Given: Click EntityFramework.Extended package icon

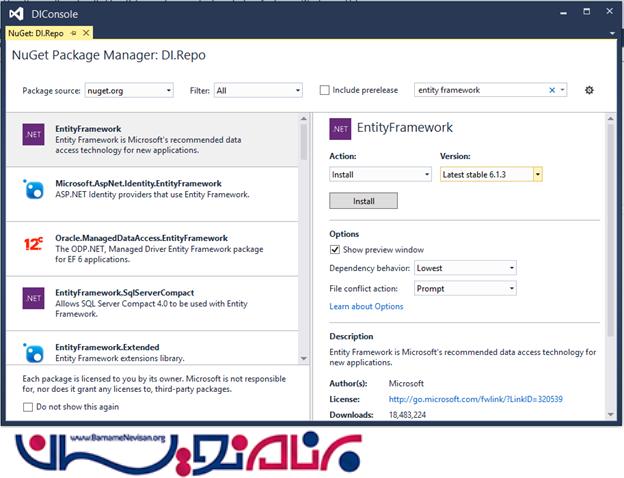Looking at the screenshot, I should point(34,351).
